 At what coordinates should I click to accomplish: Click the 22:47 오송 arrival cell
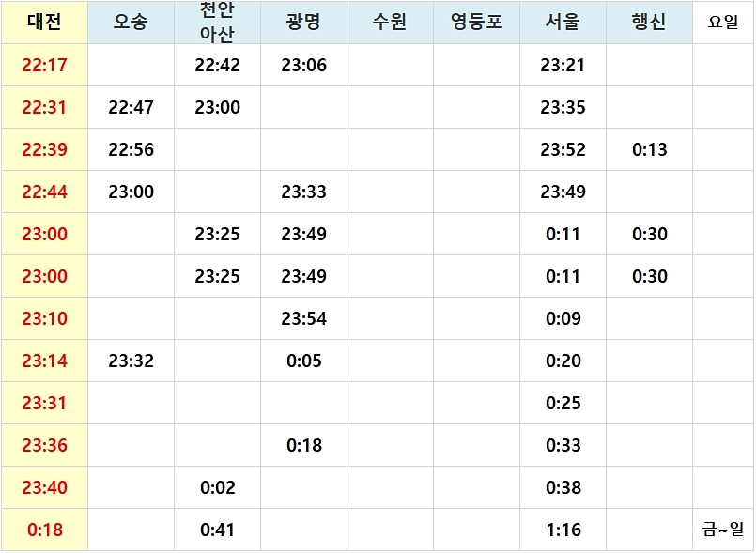tap(131, 107)
